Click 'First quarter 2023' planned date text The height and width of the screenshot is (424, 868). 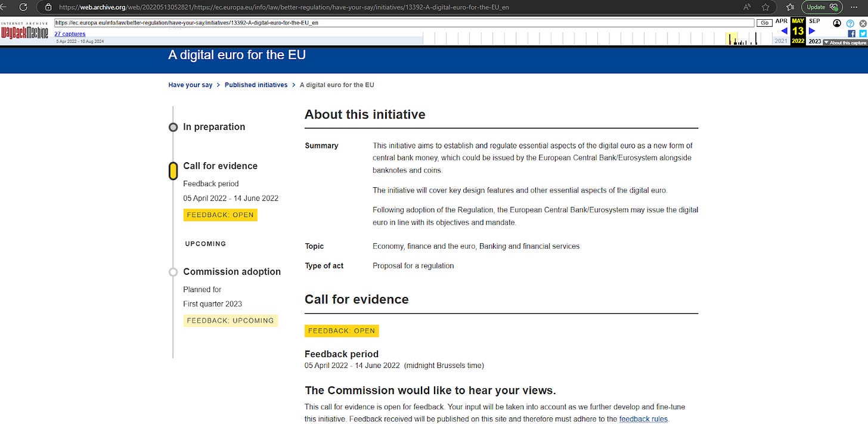click(x=212, y=304)
